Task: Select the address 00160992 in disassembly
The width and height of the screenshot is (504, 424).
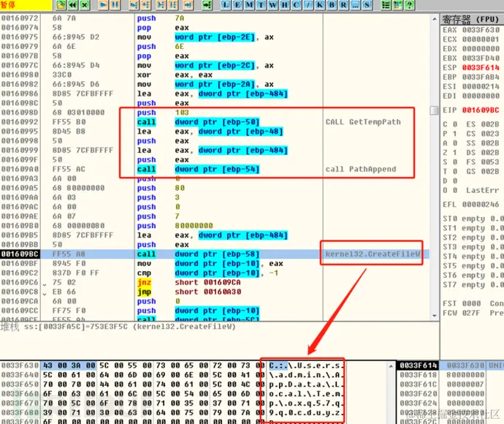Action: tap(20, 122)
